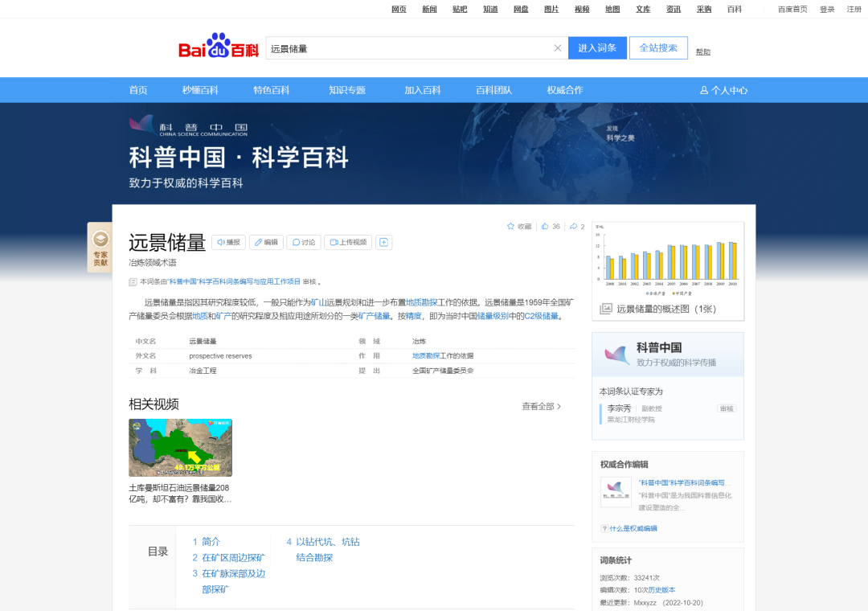868x611 pixels.
Task: Open 知道 in top navigation
Action: (490, 9)
